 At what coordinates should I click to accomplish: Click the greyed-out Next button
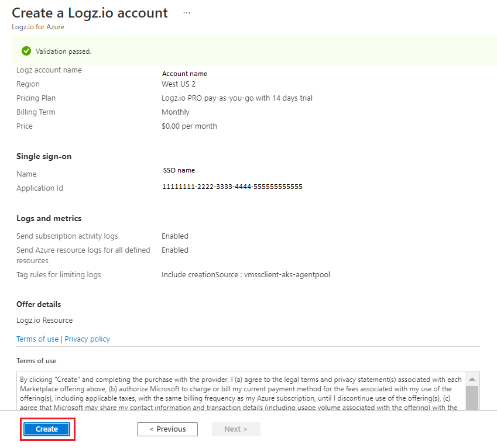pyautogui.click(x=236, y=429)
